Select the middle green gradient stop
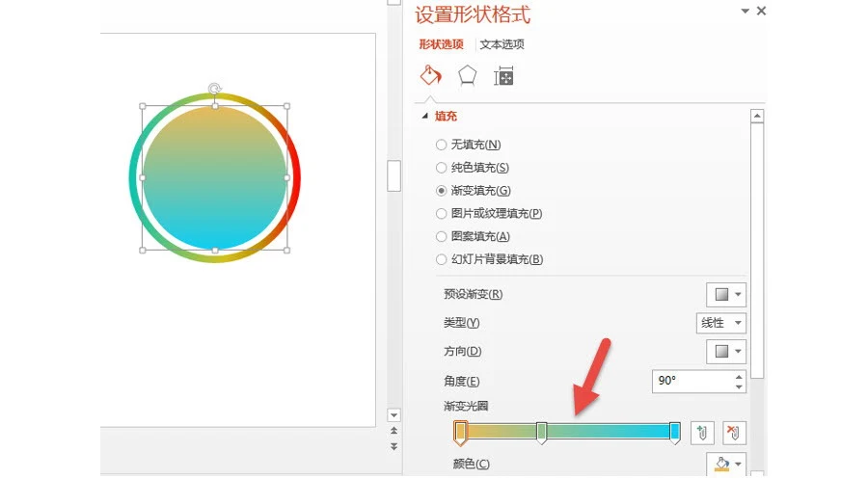The height and width of the screenshot is (479, 868). [x=542, y=433]
